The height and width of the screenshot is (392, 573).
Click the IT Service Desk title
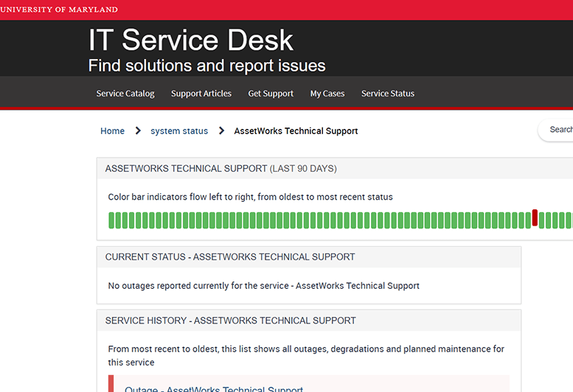(191, 40)
